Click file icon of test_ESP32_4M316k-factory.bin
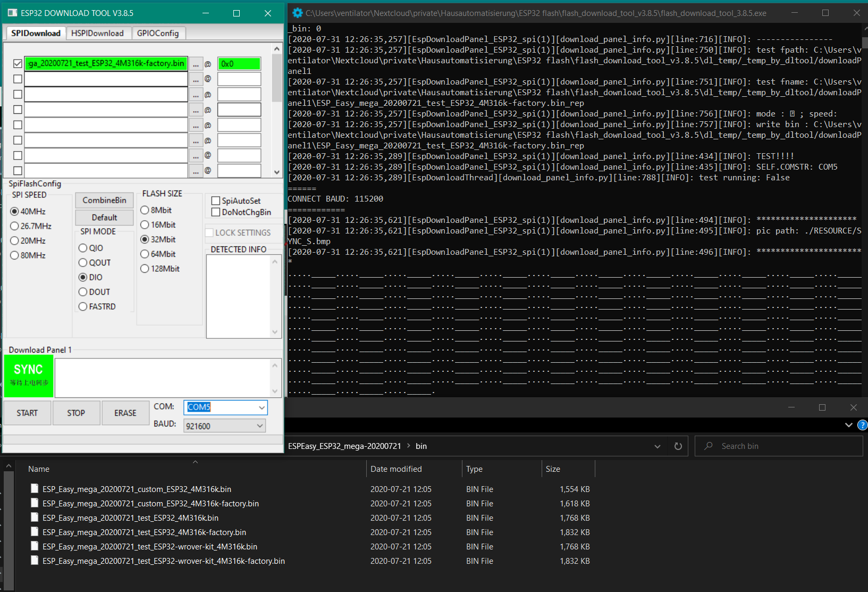 click(x=35, y=532)
